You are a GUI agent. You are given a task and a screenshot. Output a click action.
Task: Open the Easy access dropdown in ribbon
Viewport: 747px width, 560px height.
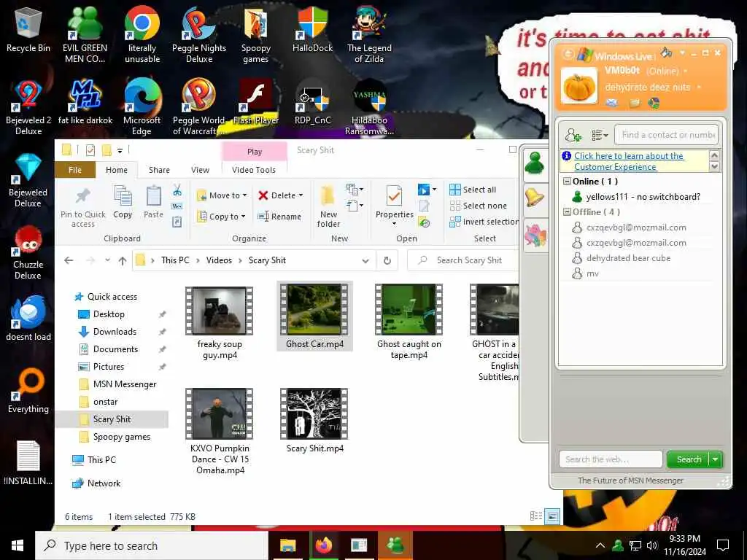tap(355, 206)
